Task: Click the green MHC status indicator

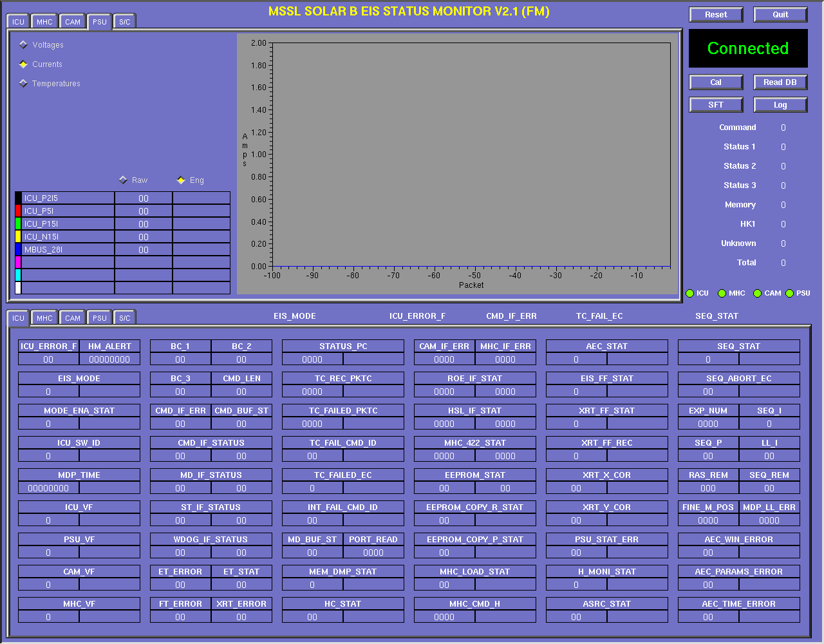Action: [722, 294]
